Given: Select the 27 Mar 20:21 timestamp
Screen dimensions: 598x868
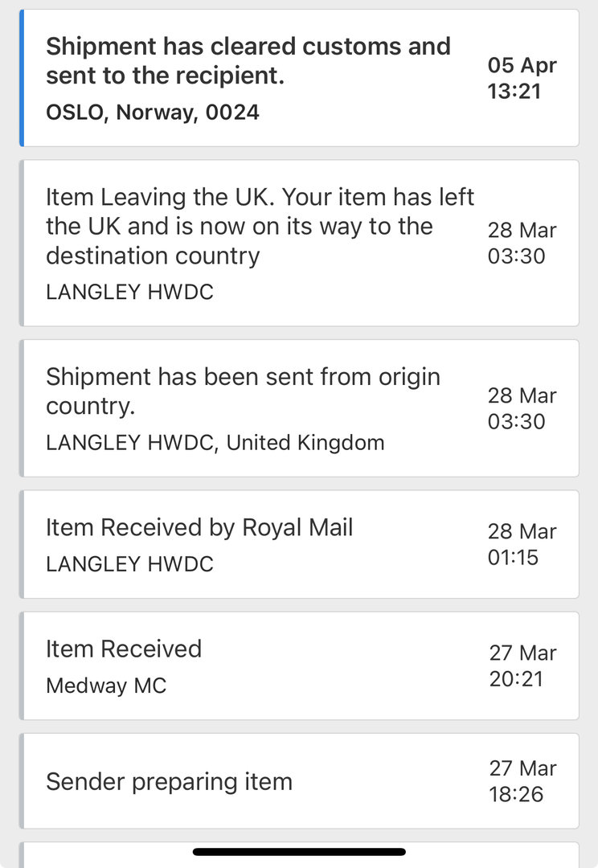Looking at the screenshot, I should [522, 666].
